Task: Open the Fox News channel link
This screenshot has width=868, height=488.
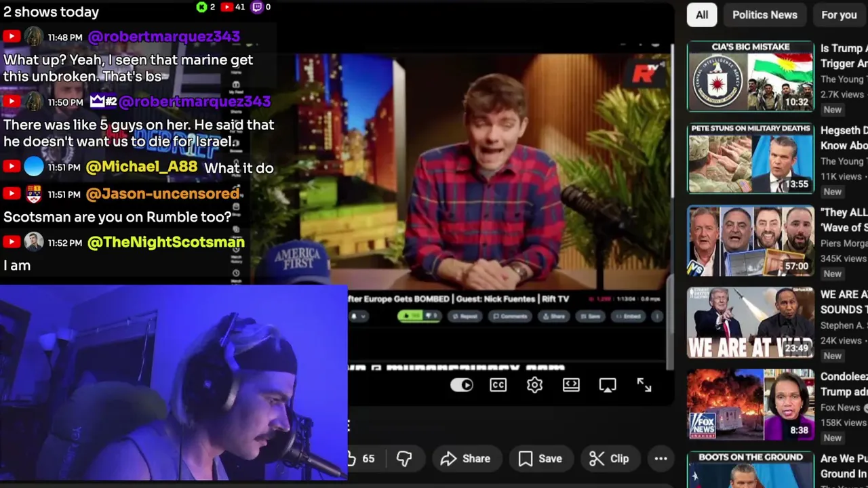Action: point(840,407)
